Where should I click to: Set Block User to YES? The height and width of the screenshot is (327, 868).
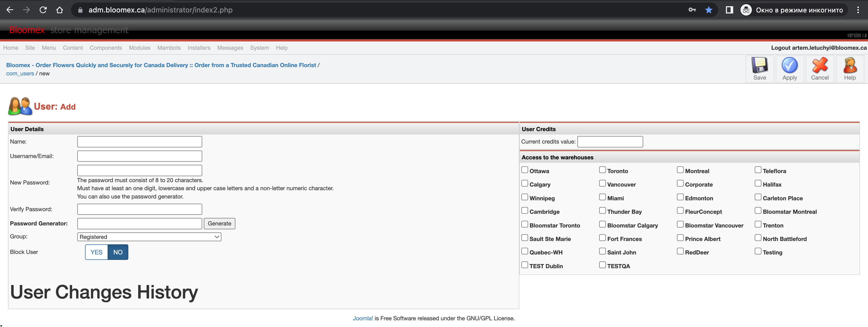coord(96,252)
